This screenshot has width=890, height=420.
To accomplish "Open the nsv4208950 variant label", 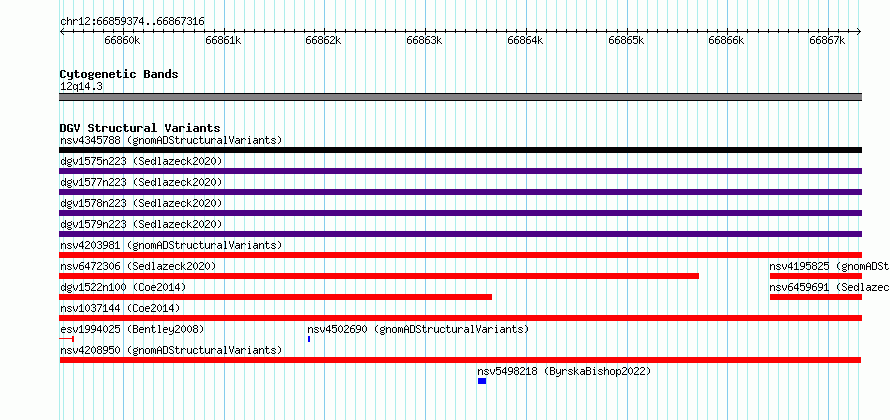I will pos(171,350).
